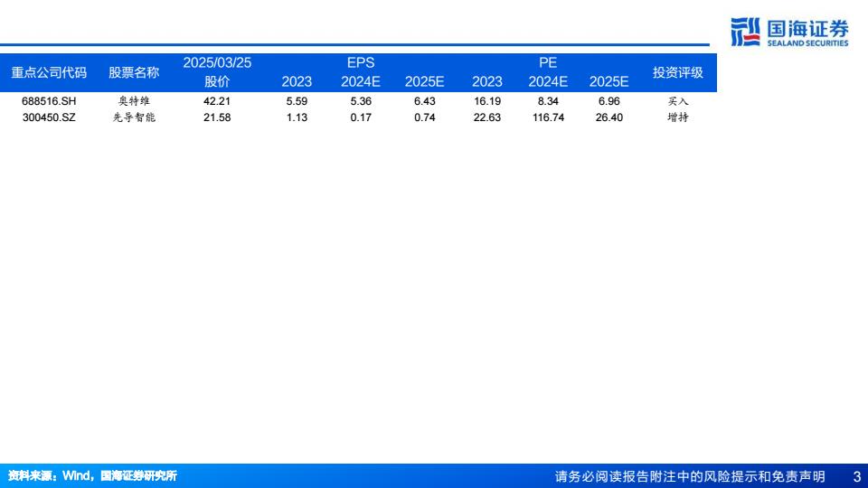Select PE value 26.40
Screen dimensions: 868x488
coord(609,117)
